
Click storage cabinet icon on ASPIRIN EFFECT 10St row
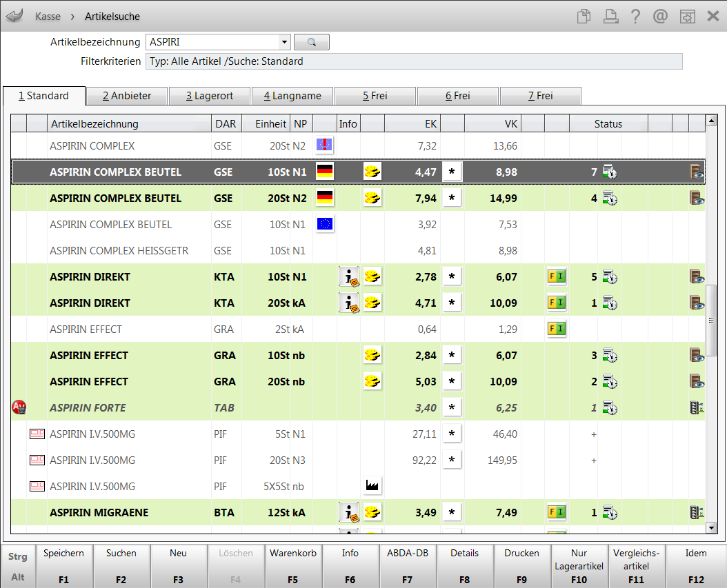[697, 356]
